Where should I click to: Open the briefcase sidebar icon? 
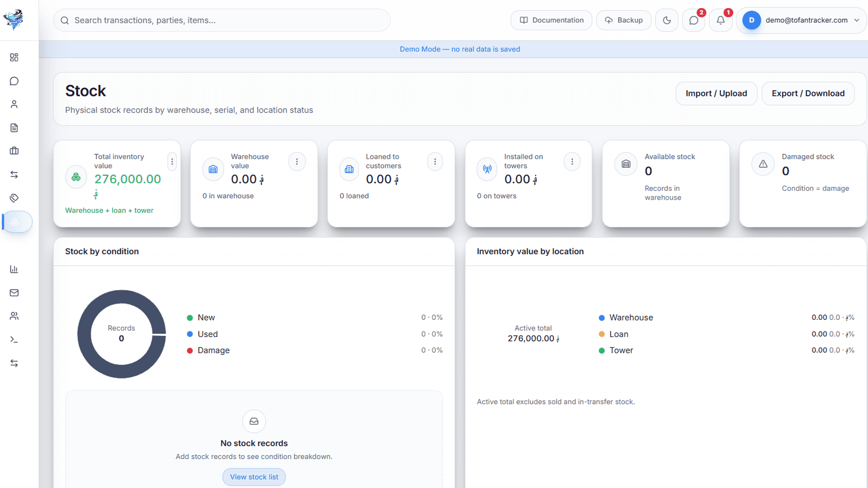click(x=14, y=151)
